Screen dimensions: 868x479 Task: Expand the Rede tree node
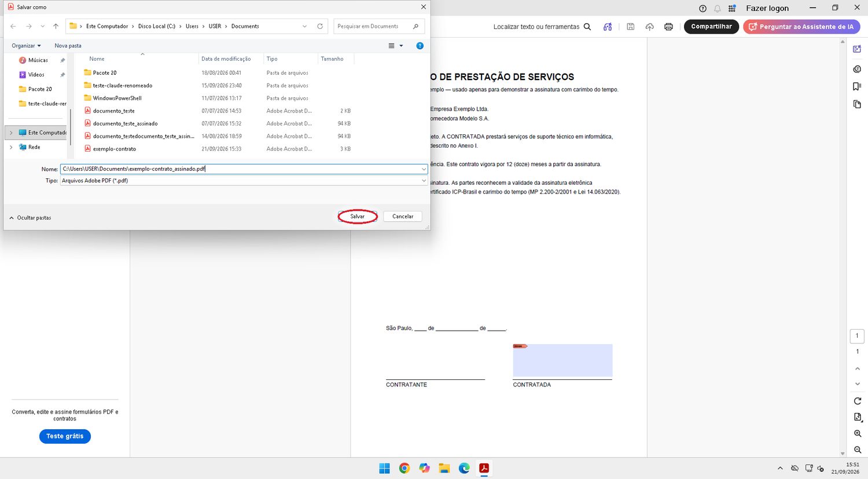pos(11,147)
